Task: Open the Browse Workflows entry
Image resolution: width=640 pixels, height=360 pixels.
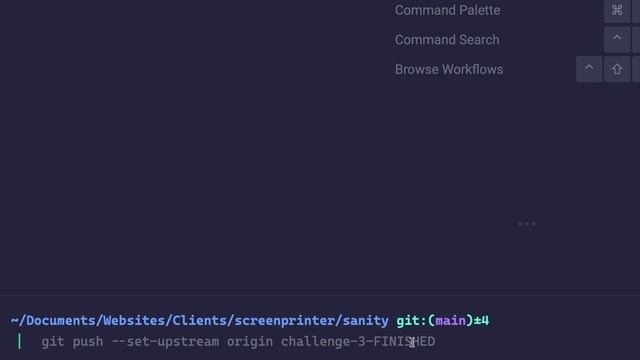Action: pos(449,69)
